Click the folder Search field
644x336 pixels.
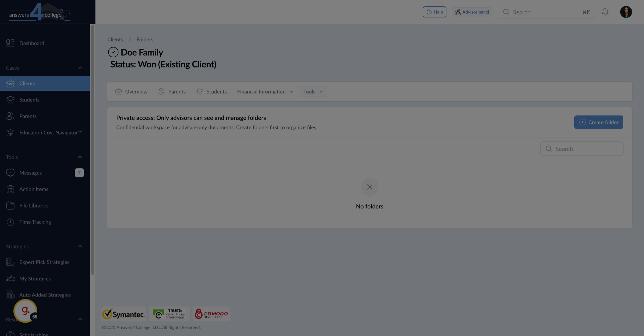582,148
